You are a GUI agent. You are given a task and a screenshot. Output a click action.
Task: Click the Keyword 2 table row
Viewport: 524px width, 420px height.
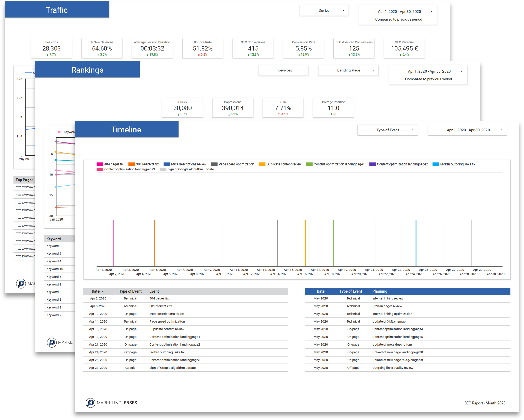tap(60, 246)
